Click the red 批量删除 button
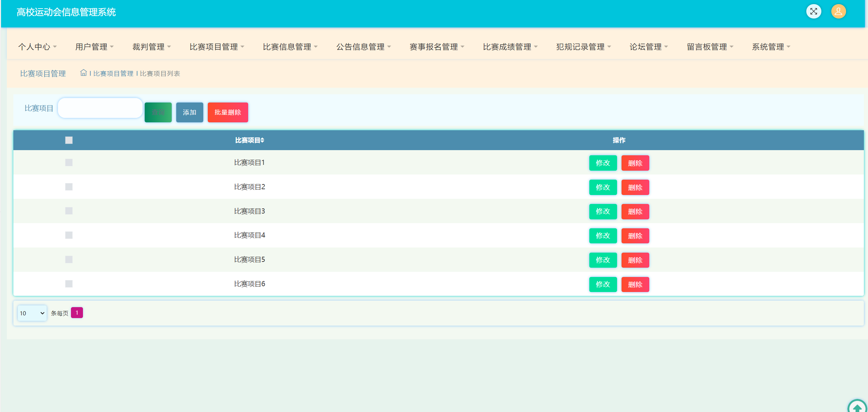 (x=228, y=112)
